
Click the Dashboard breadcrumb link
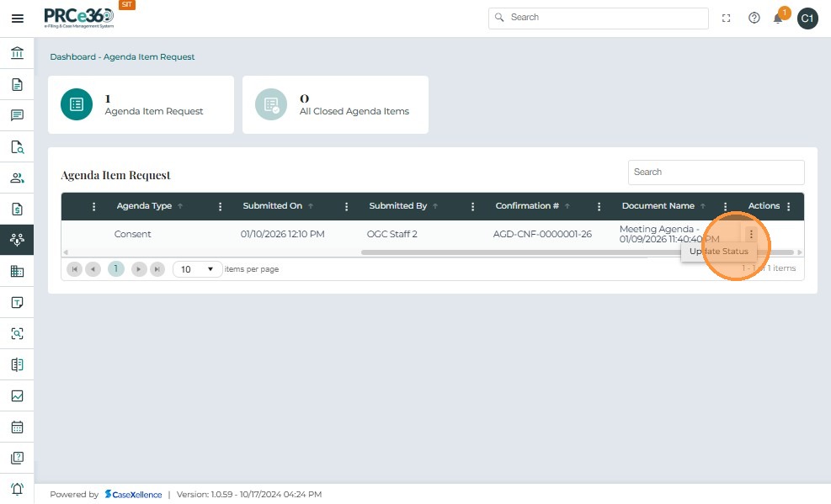(72, 56)
